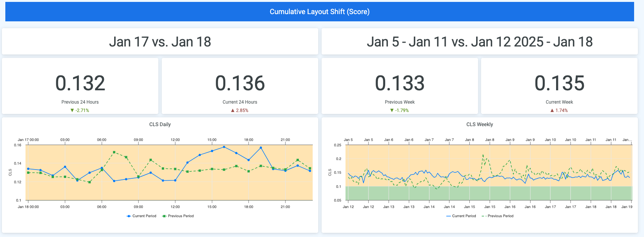Click the red up arrow beside 2.85%

[233, 110]
